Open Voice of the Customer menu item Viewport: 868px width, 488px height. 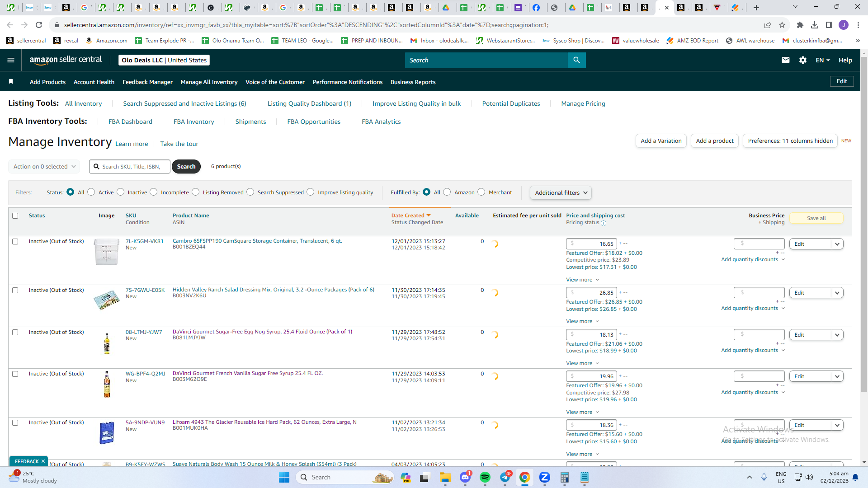(x=275, y=82)
